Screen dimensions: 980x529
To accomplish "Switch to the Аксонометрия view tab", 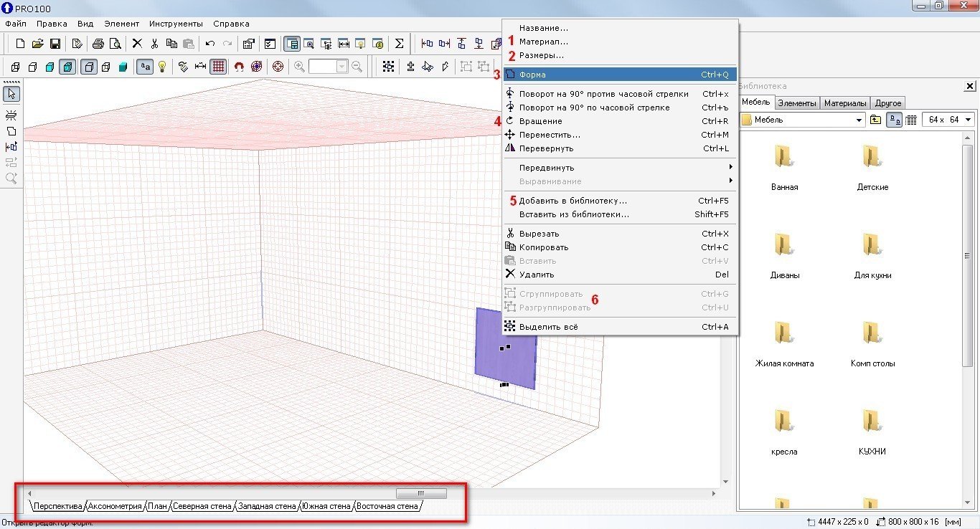I will click(x=115, y=506).
